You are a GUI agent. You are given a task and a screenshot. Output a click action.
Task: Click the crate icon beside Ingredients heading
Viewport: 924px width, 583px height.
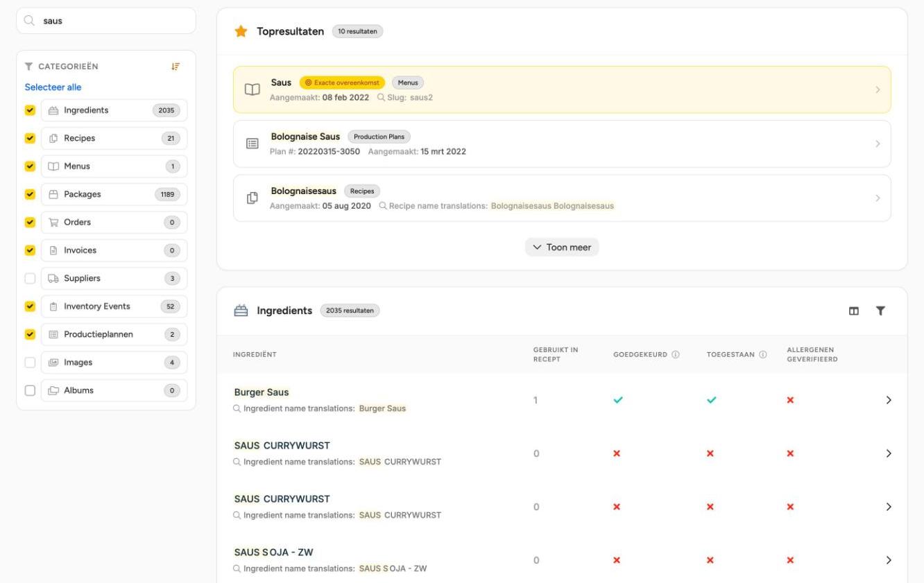pyautogui.click(x=241, y=311)
